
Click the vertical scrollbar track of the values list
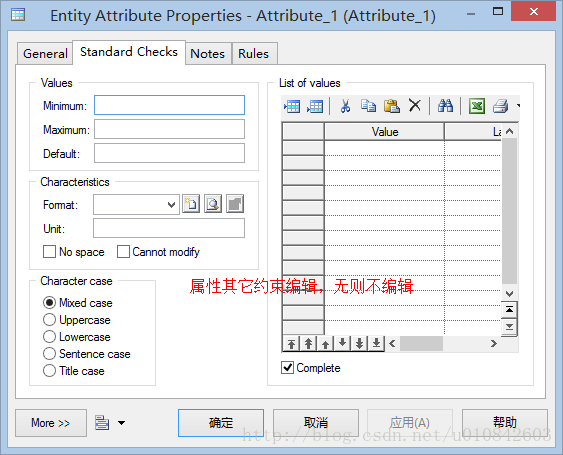509,212
